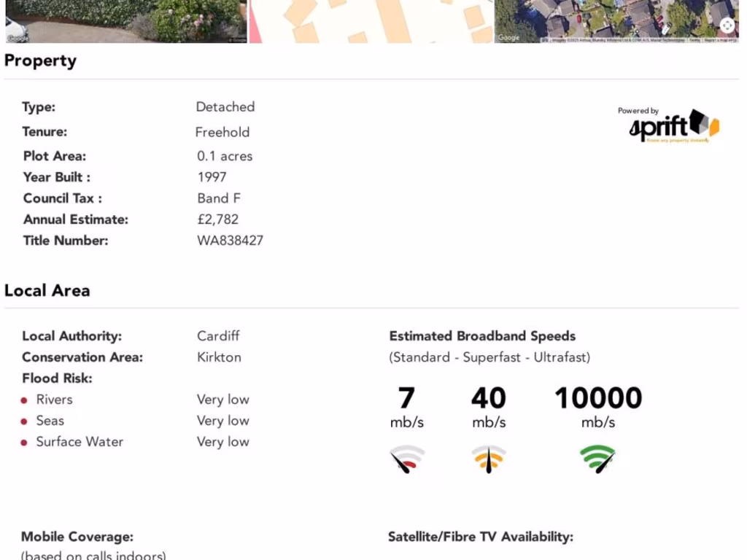Open the satellite aerial view thumbnail
This screenshot has width=747, height=560.
point(616,21)
